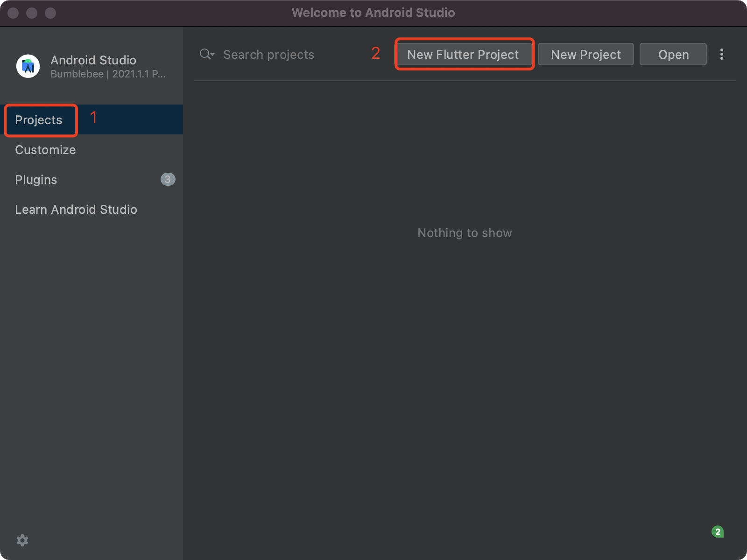
Task: Open the settings gear options menu
Action: (x=22, y=540)
